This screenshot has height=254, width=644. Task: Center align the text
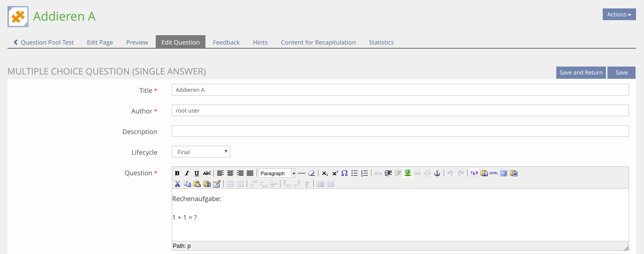pos(230,173)
